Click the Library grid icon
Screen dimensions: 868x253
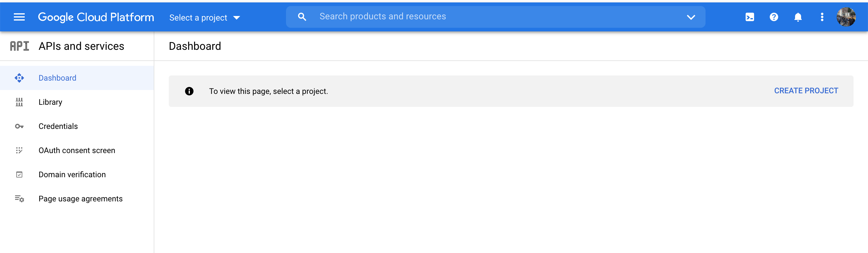pyautogui.click(x=19, y=102)
